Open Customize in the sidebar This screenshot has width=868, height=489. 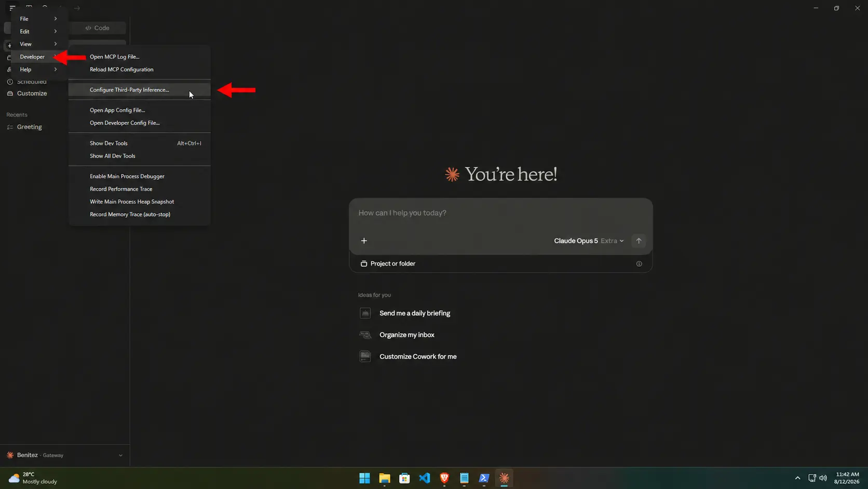point(32,94)
